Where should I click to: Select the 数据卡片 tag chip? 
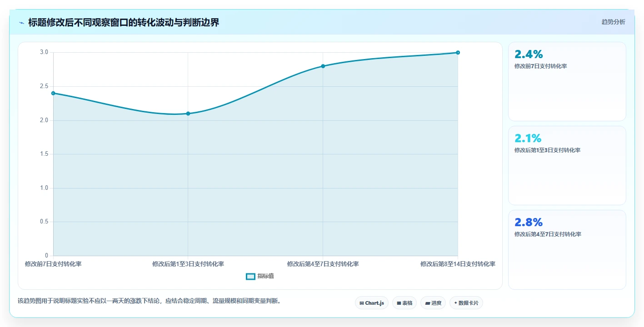coord(466,303)
